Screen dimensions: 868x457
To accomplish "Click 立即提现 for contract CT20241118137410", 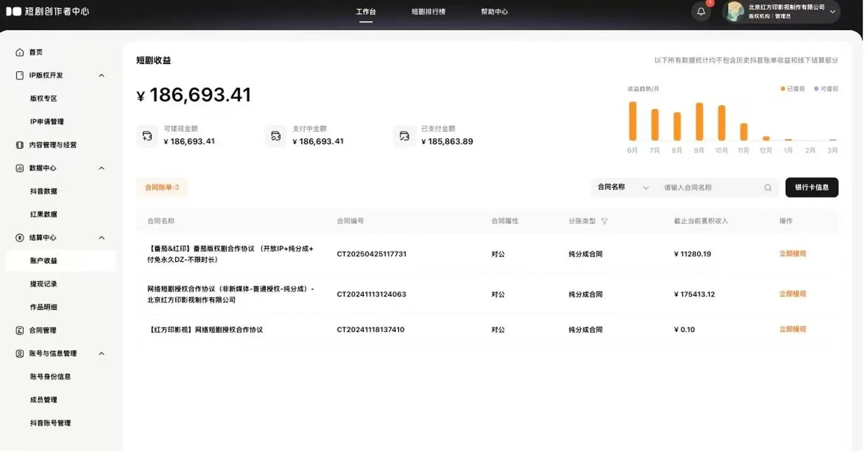I will click(793, 330).
